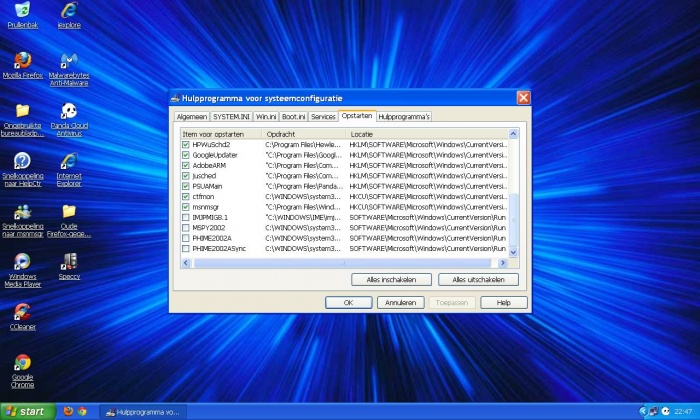Launch CCleaner from the desktop
The image size is (700, 420).
[22, 317]
